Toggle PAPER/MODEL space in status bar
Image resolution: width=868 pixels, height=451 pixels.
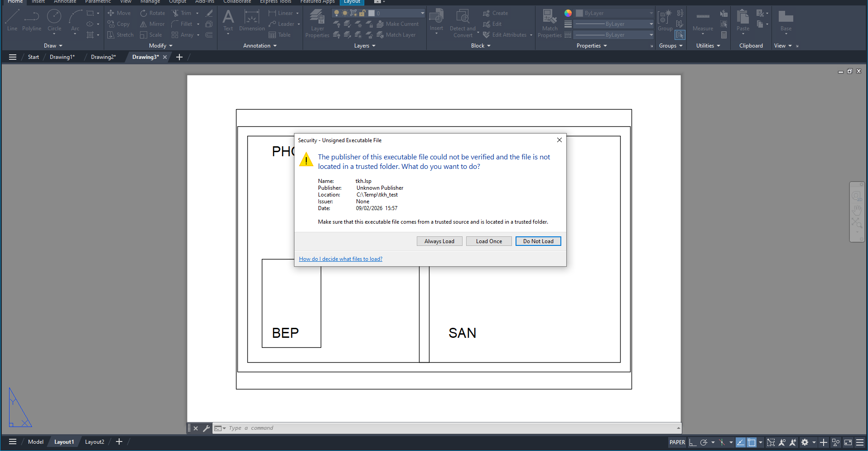(677, 442)
